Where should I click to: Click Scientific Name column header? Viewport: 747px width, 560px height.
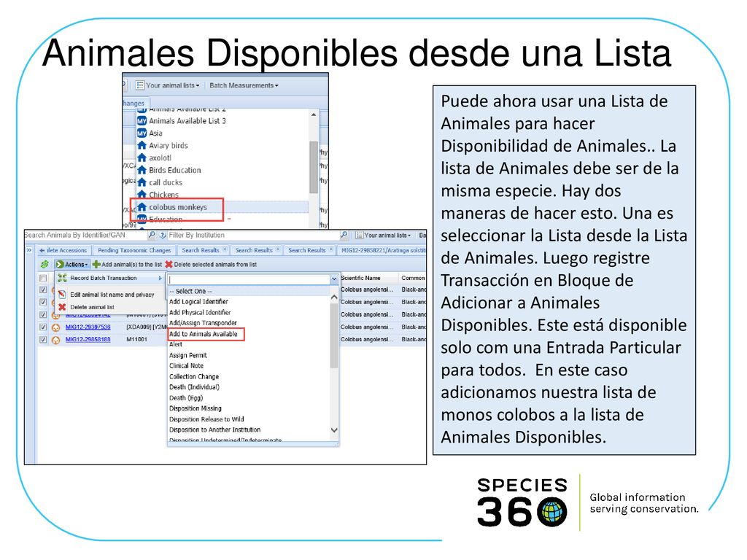point(360,278)
